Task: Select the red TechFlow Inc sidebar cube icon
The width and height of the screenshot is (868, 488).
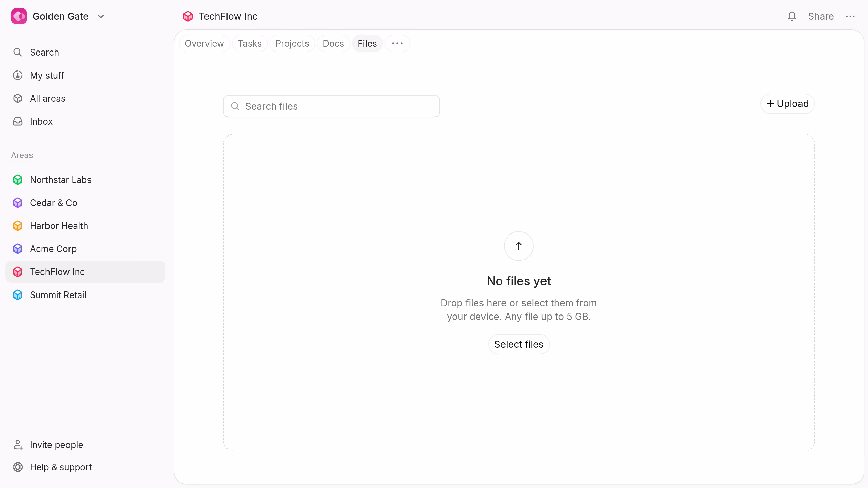Action: (18, 272)
